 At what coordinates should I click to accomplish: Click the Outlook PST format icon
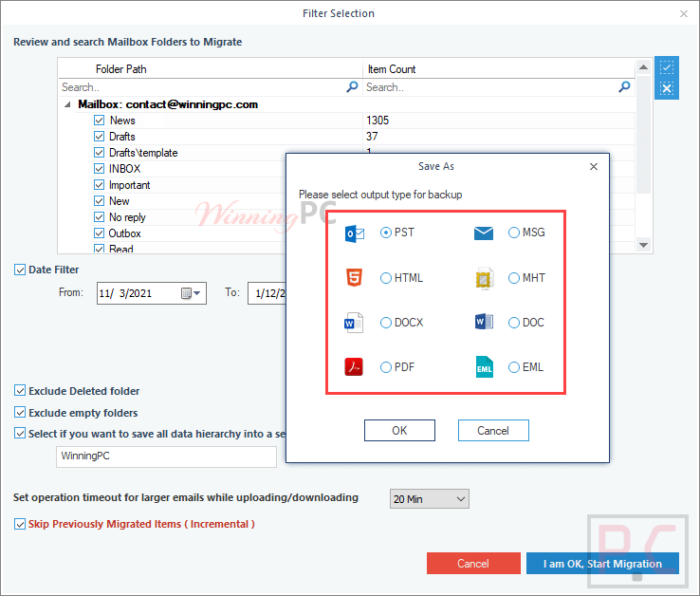tap(355, 233)
